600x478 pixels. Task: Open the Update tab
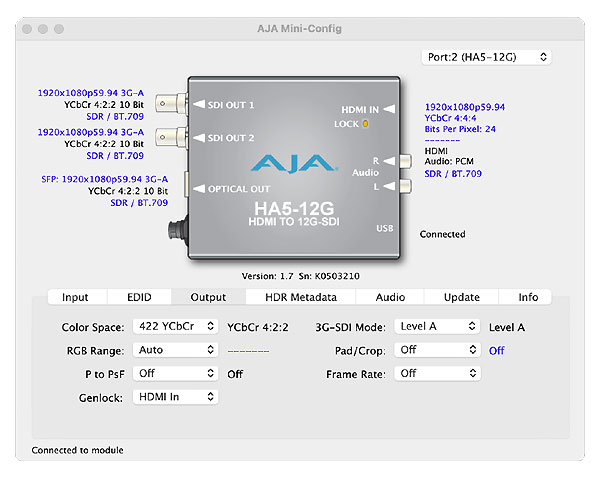pos(462,297)
